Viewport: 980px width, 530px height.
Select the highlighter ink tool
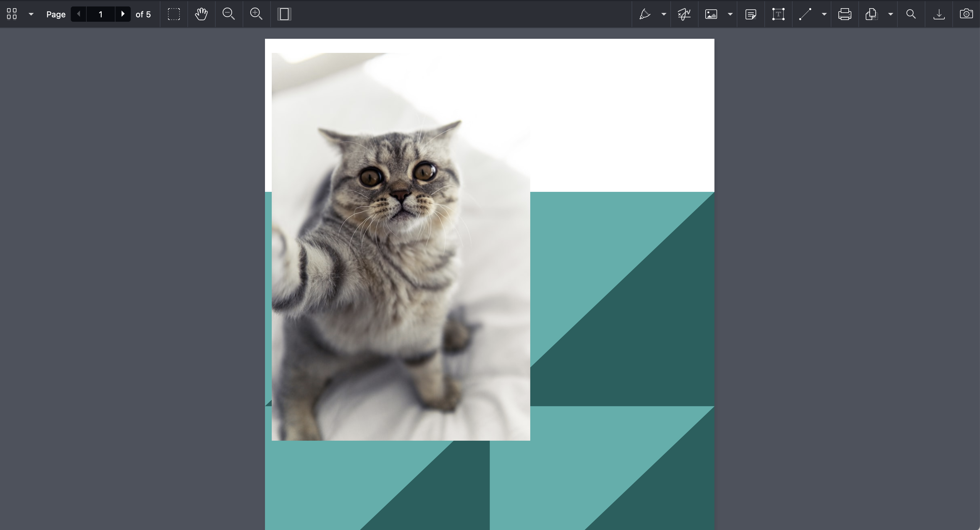(645, 14)
